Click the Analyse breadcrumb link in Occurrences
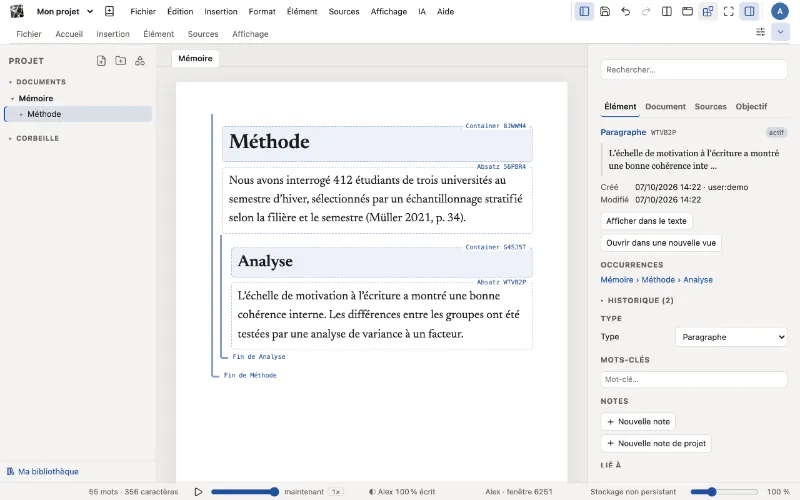800x500 pixels. [x=697, y=280]
